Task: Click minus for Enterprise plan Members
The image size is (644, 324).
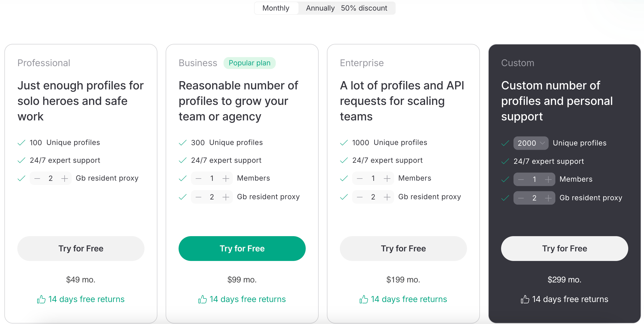Action: 360,178
